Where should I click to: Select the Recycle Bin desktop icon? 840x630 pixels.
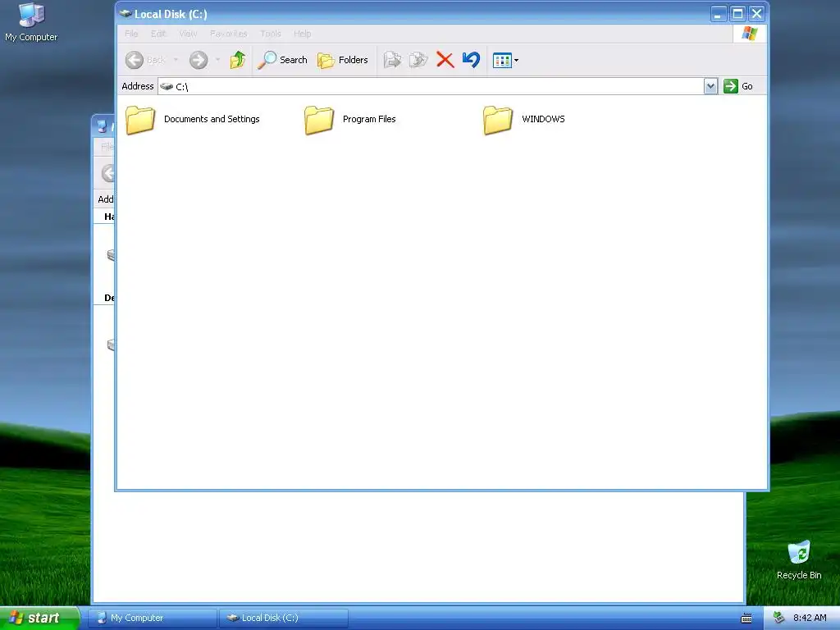coord(799,560)
